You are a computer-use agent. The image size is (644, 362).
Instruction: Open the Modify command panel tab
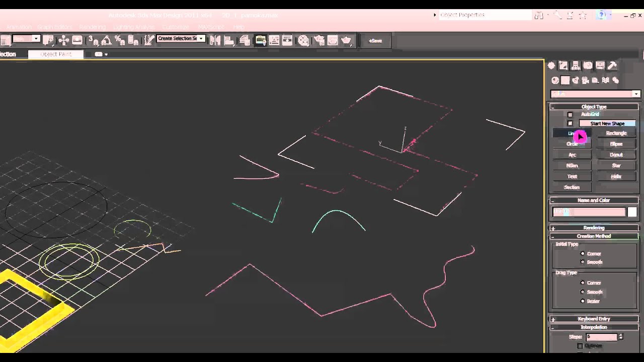click(563, 65)
